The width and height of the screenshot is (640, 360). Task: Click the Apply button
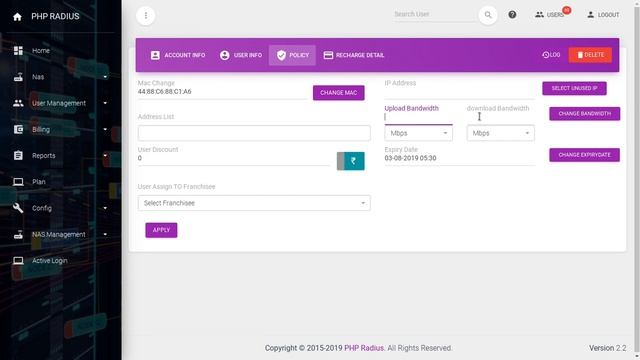(x=161, y=230)
